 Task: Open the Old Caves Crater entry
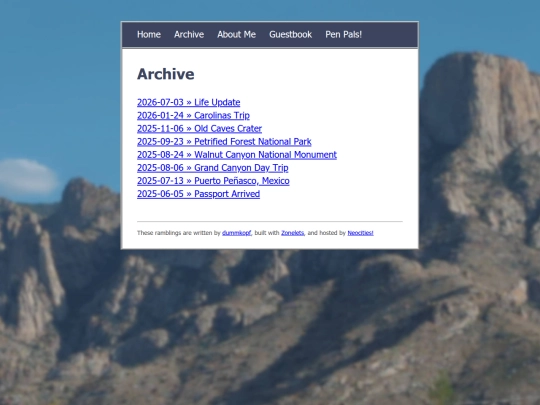point(199,128)
